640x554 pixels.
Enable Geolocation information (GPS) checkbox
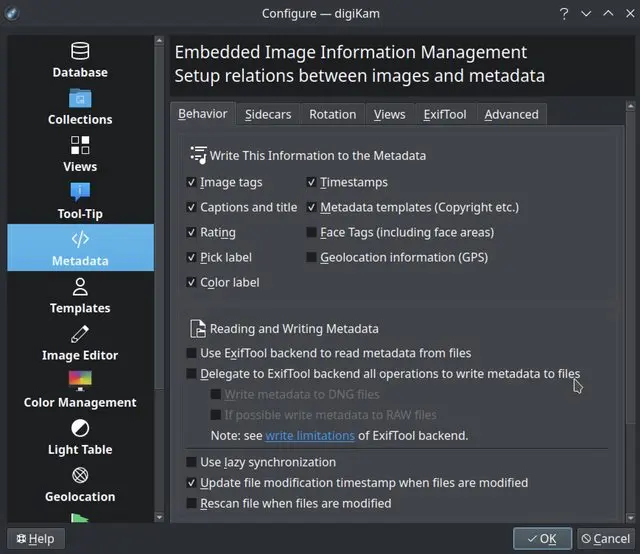coord(311,257)
